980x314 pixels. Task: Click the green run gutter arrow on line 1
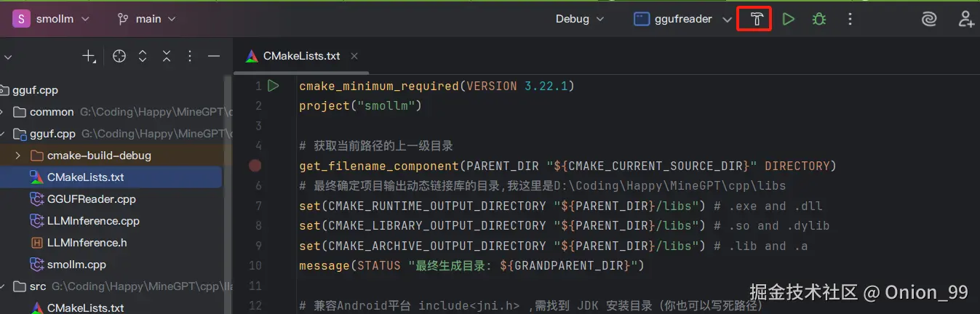tap(274, 86)
